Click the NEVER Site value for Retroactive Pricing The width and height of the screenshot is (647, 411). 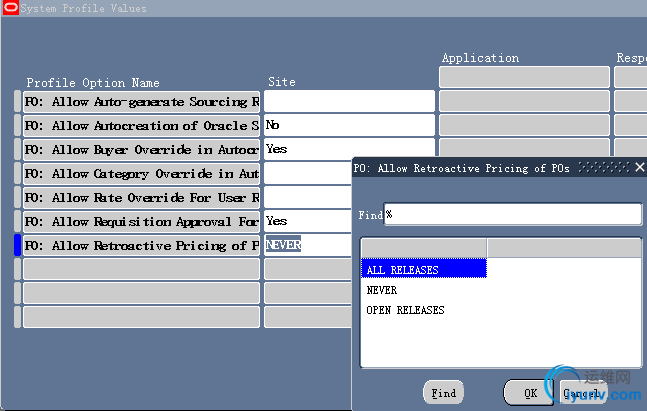point(308,245)
